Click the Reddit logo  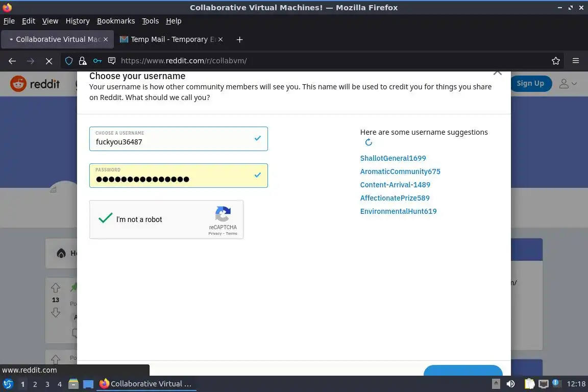click(x=35, y=84)
